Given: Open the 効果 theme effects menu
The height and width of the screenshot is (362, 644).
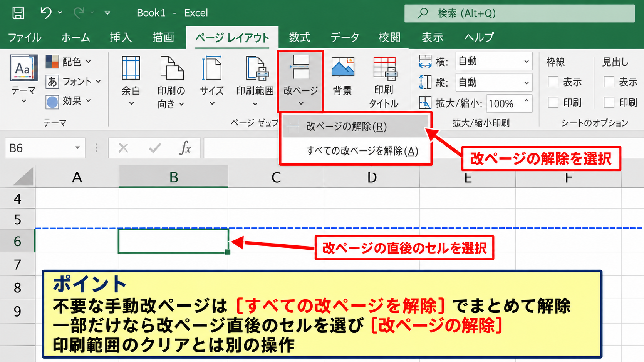Looking at the screenshot, I should pyautogui.click(x=69, y=101).
